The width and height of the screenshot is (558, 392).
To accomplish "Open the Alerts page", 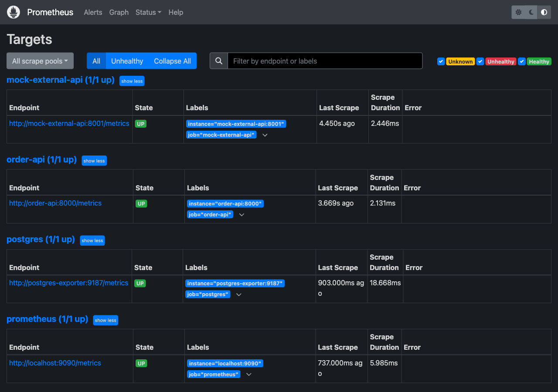I will (93, 12).
